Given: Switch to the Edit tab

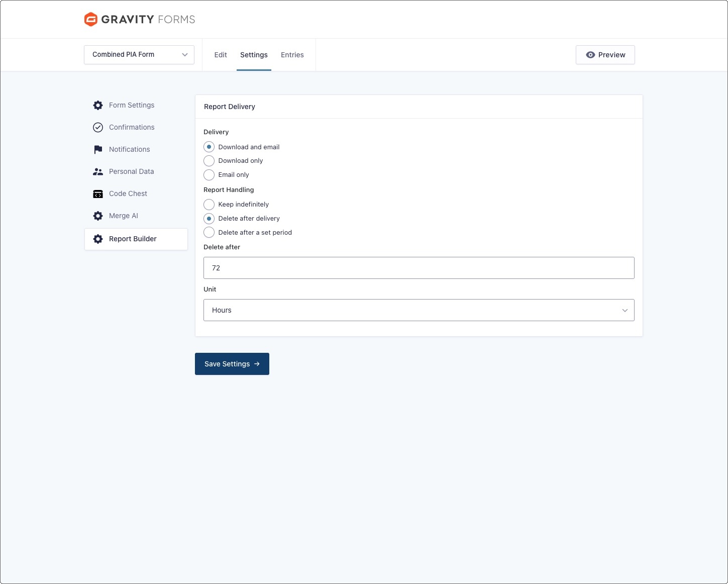Looking at the screenshot, I should click(221, 55).
